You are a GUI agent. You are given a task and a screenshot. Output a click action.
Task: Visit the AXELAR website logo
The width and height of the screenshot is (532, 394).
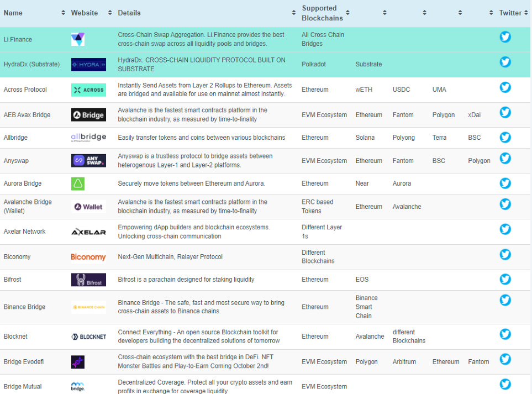pos(88,232)
